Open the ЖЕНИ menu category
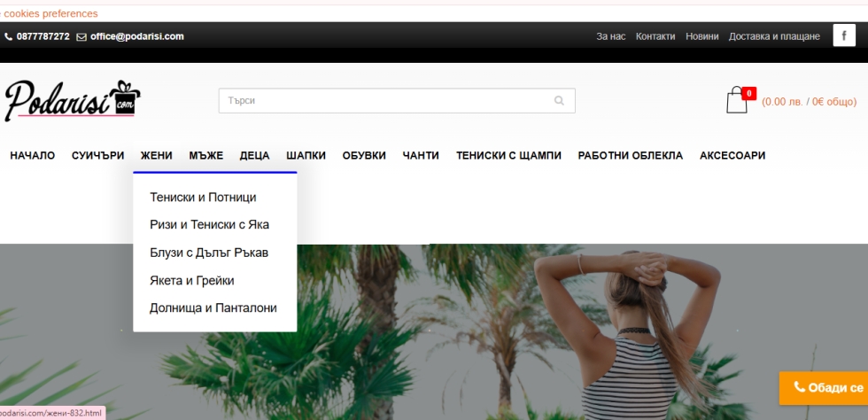The height and width of the screenshot is (420, 868). [x=156, y=155]
